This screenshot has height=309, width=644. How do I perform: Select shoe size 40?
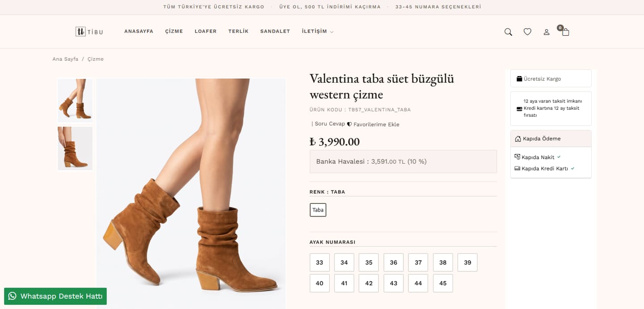(x=319, y=283)
